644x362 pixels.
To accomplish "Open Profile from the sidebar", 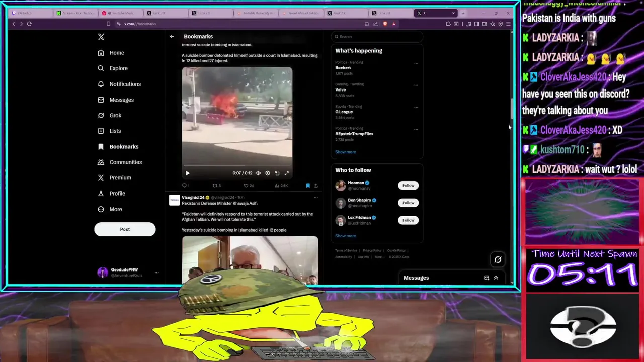I will pos(112,193).
